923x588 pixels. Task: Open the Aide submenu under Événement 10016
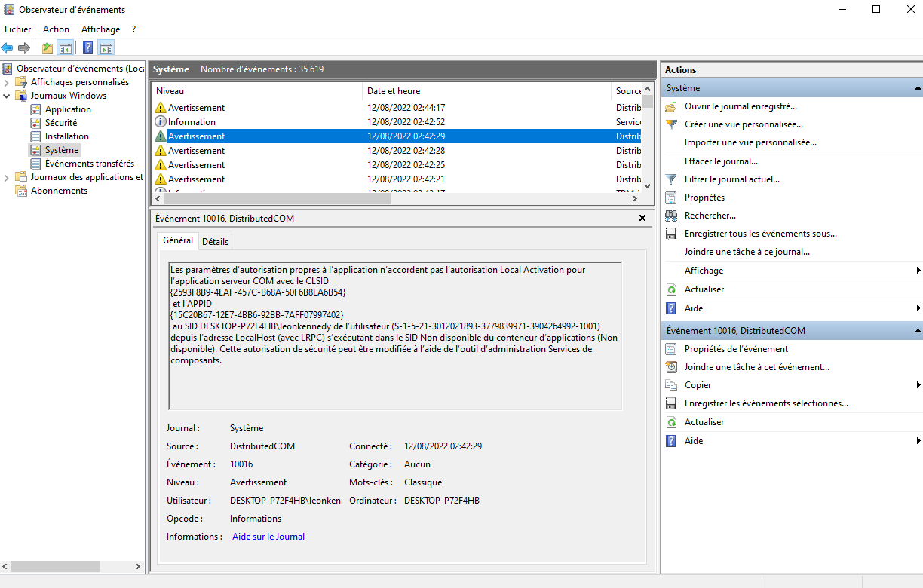click(792, 441)
